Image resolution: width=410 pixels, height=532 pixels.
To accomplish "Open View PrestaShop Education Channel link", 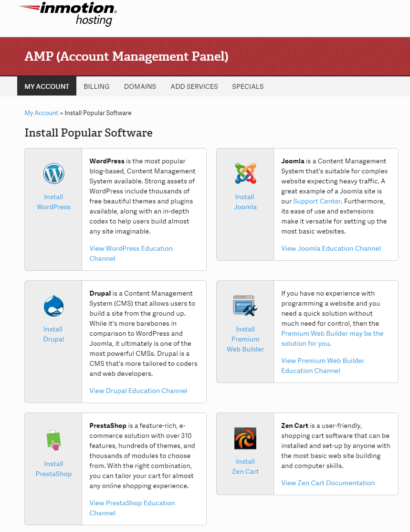I will tap(132, 503).
